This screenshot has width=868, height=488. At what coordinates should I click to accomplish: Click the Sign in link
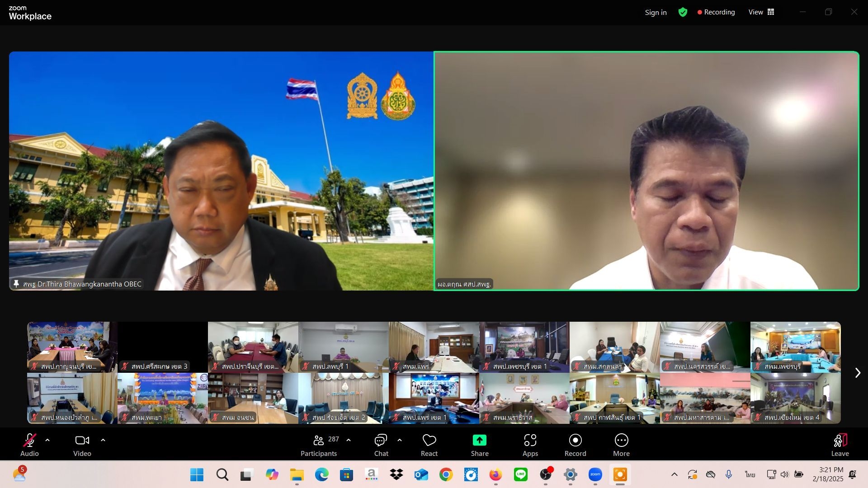click(656, 12)
